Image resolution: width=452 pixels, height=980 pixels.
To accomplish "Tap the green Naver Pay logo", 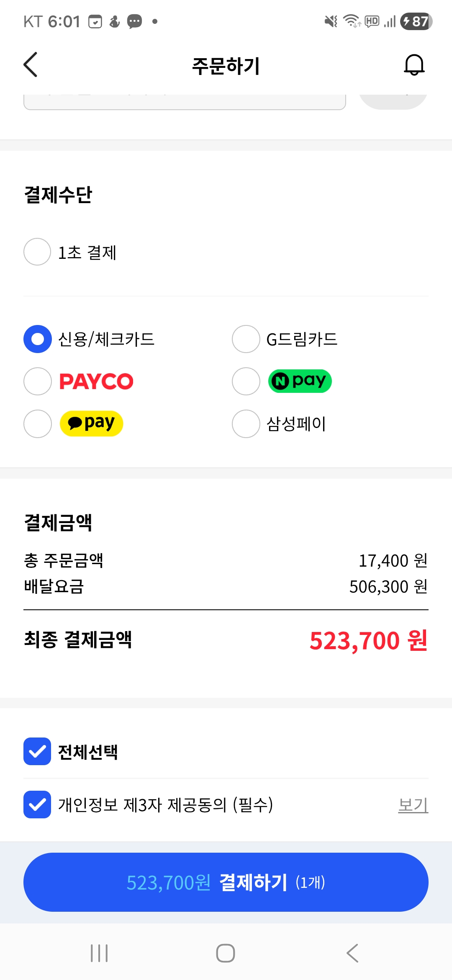I will click(300, 381).
